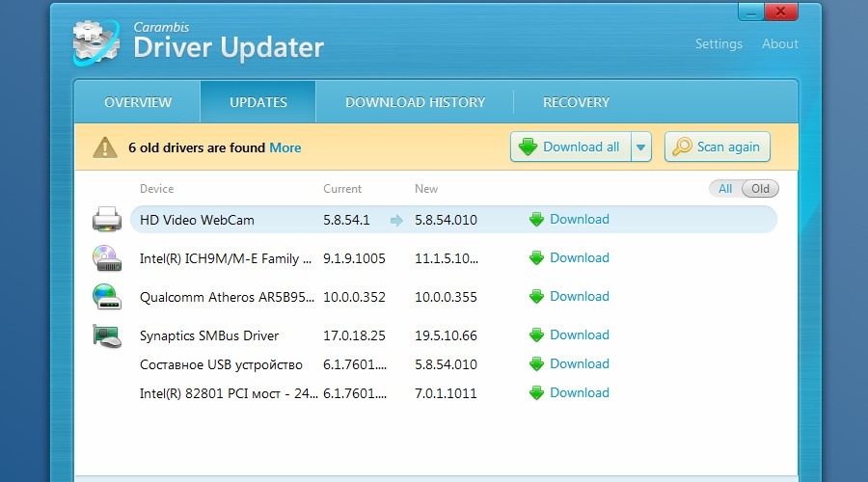This screenshot has width=868, height=482.
Task: Download the Intel ICH9M/M-E Family driver
Action: (x=579, y=258)
